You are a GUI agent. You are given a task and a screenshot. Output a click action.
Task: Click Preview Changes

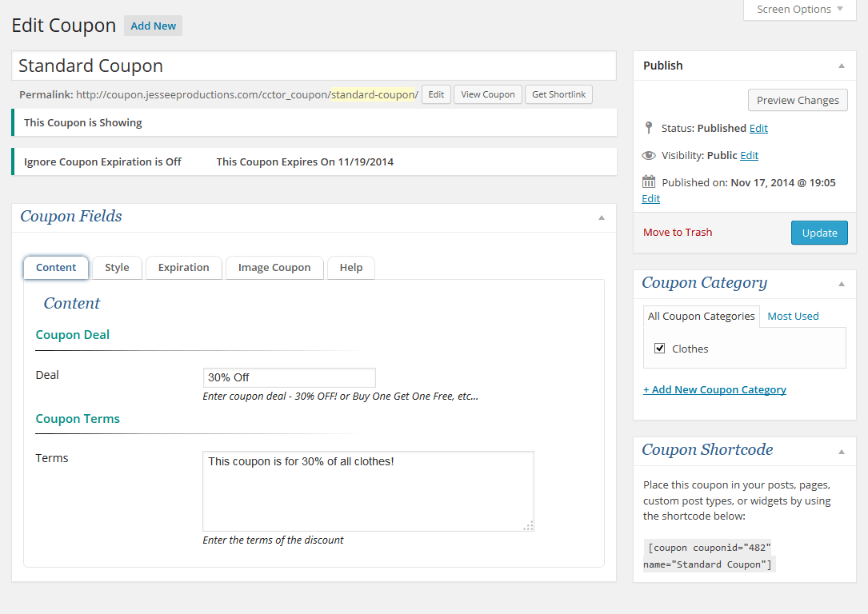(x=797, y=100)
